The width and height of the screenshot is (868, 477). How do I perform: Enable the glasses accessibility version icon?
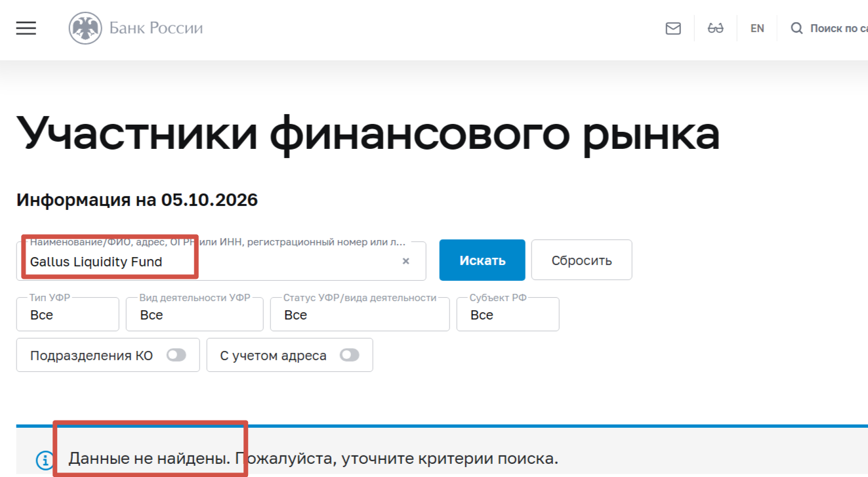click(x=715, y=28)
